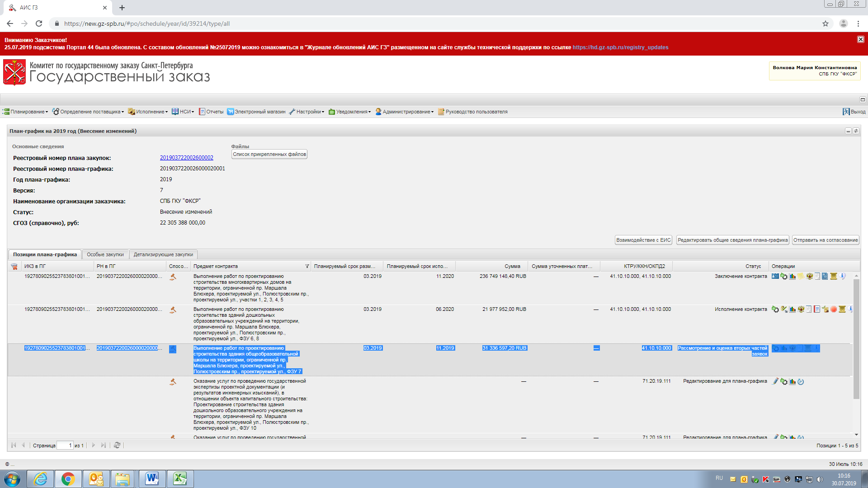Image resolution: width=868 pixels, height=488 pixels.
Task: Open the plan registry number link 201903722002600002
Action: point(186,158)
